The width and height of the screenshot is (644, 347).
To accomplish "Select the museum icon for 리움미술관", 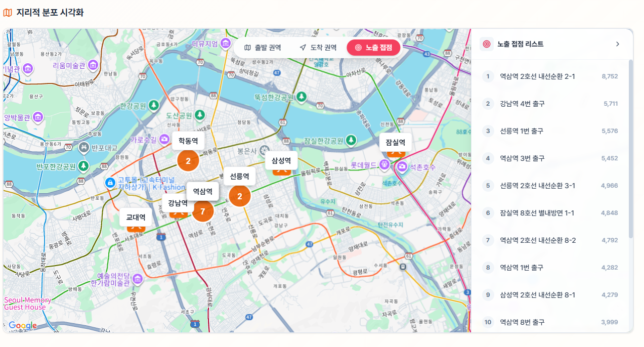I will pyautogui.click(x=93, y=65).
